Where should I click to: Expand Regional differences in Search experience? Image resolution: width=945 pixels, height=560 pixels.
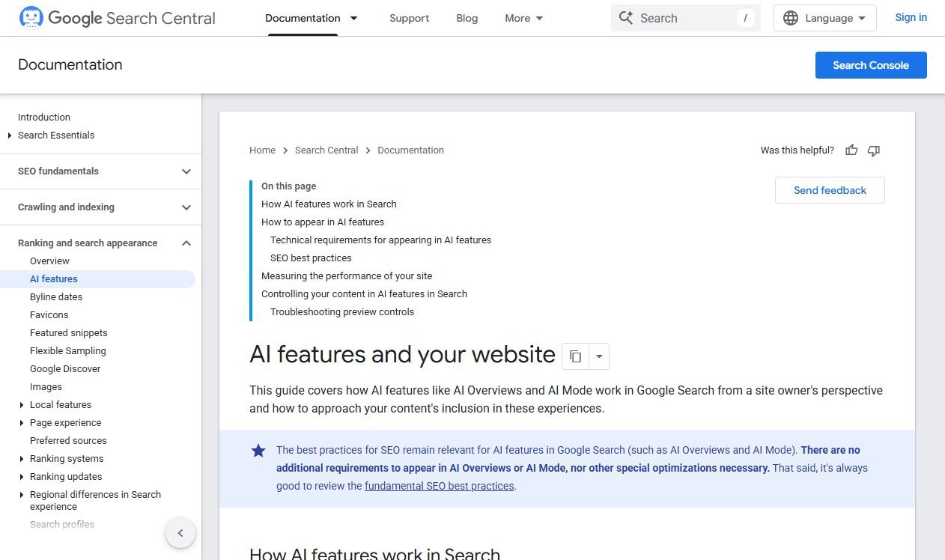coord(22,495)
